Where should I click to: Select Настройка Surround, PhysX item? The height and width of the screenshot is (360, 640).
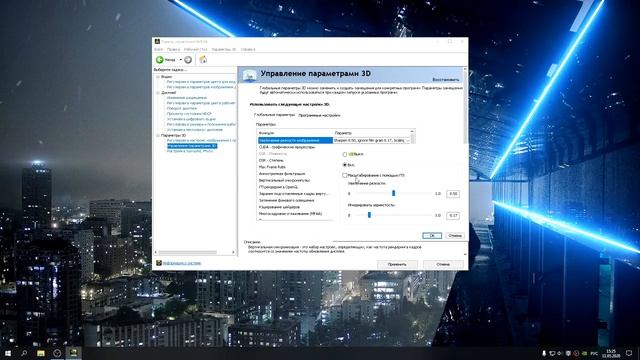(x=190, y=151)
